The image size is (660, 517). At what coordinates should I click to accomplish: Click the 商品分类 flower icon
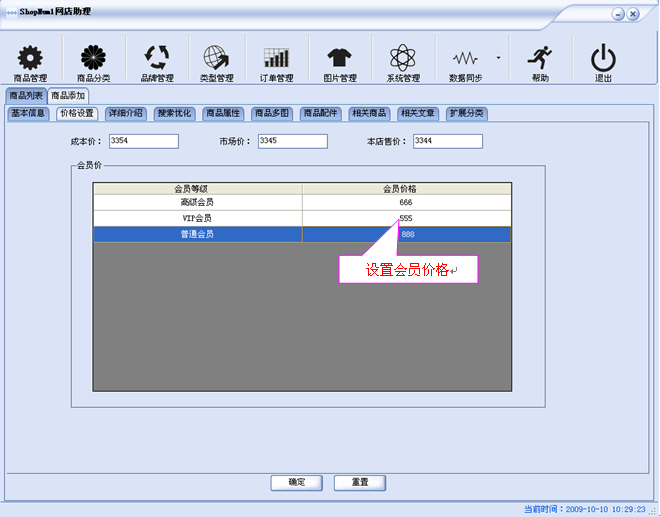93,58
